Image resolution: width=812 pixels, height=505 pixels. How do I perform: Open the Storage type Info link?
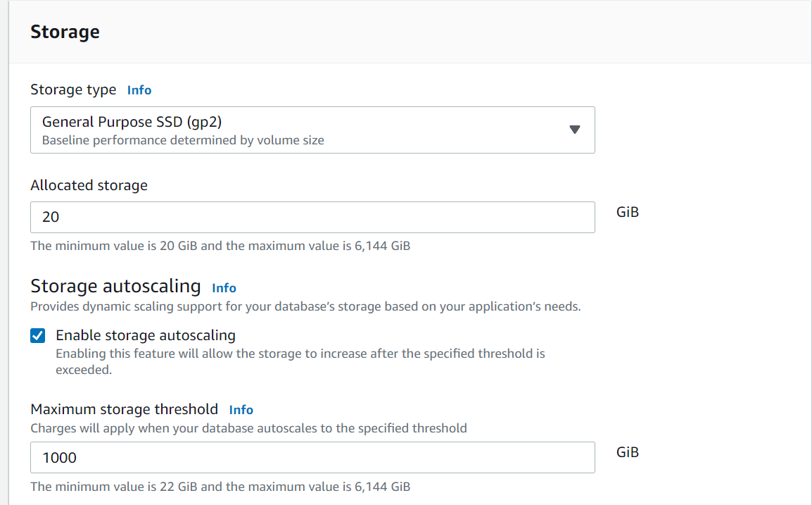(139, 90)
